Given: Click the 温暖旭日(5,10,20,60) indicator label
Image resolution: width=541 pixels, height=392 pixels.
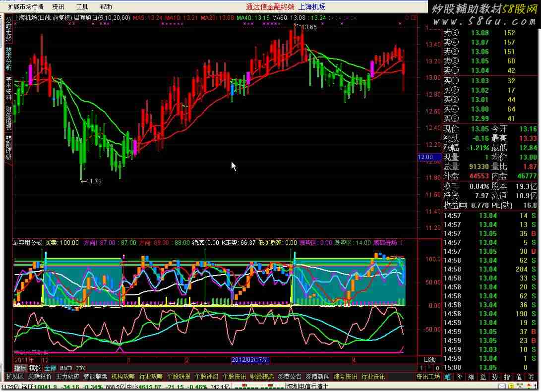Looking at the screenshot, I should (x=102, y=17).
